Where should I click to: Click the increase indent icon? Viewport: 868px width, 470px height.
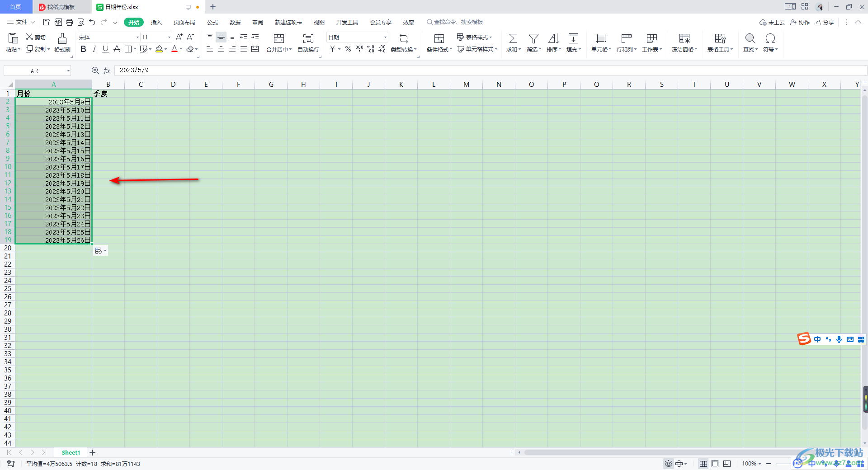(255, 38)
